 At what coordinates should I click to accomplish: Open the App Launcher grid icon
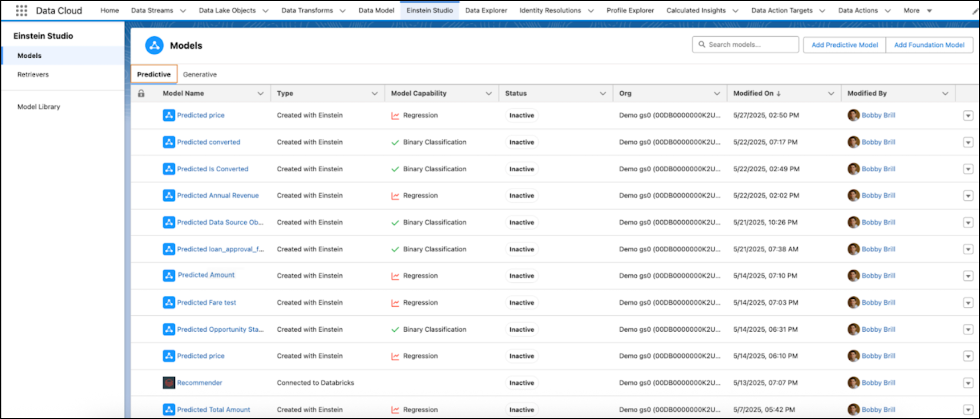pyautogui.click(x=21, y=10)
